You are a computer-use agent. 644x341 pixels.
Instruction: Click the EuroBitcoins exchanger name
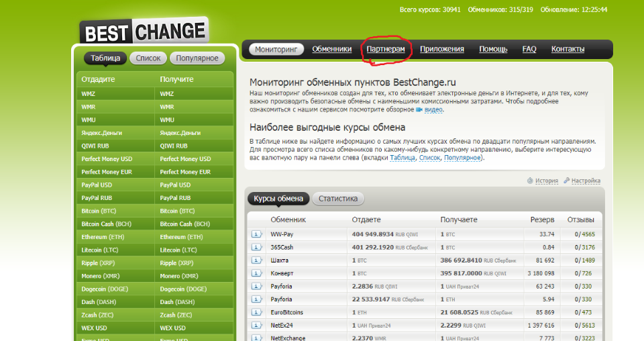[286, 312]
